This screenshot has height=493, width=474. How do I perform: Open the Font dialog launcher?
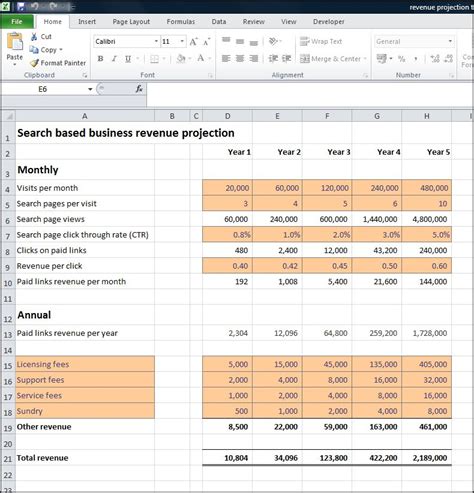210,76
